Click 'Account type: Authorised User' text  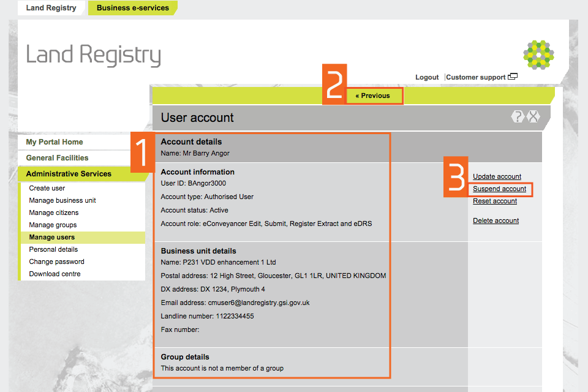pos(207,197)
